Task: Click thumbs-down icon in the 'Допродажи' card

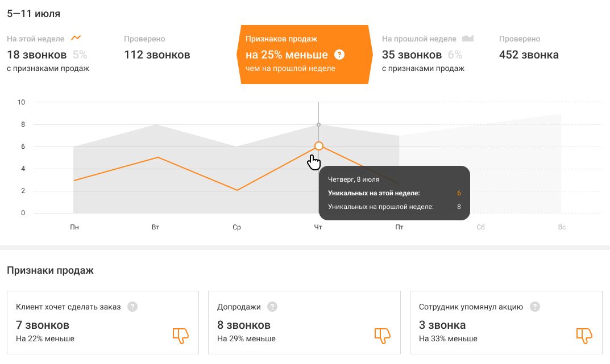Action: 382,336
